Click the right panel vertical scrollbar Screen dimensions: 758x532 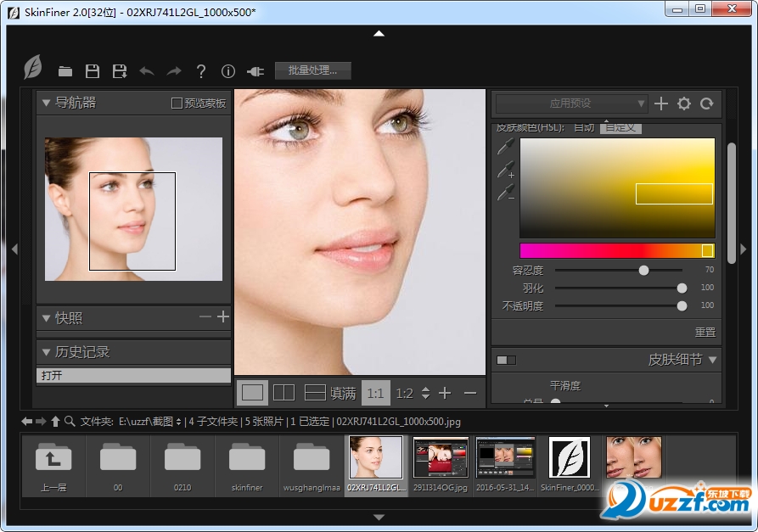point(732,203)
